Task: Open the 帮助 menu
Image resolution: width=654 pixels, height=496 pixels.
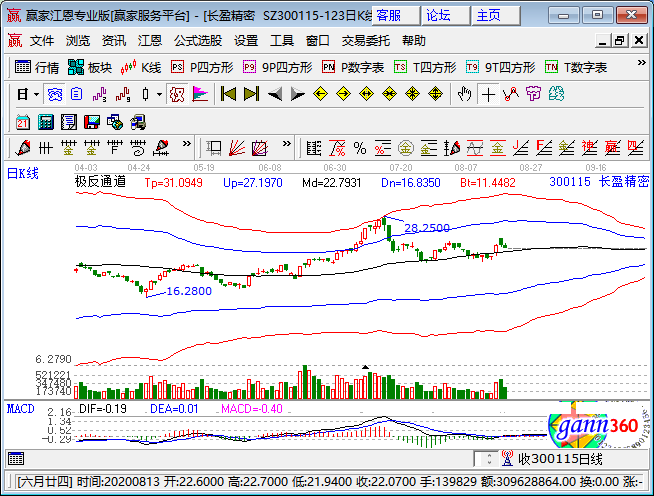Action: 414,41
